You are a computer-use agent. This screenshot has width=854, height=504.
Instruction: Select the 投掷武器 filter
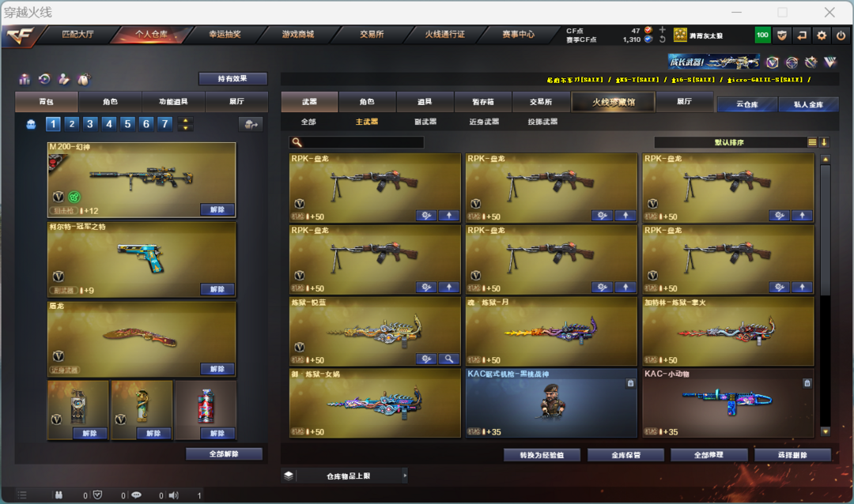(542, 122)
